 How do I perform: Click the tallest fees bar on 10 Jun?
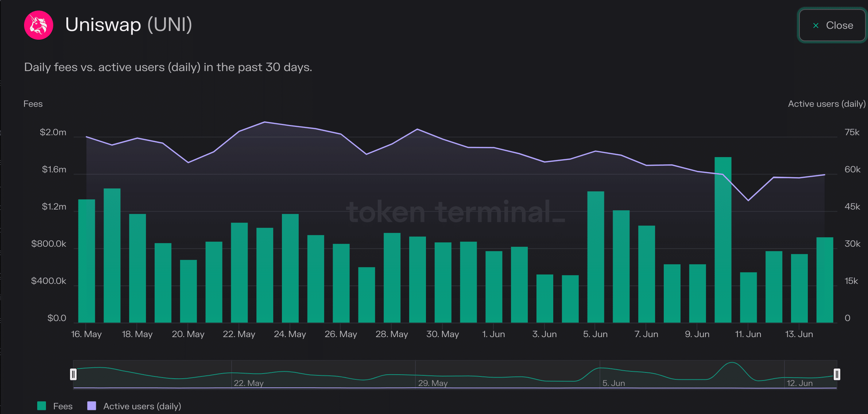click(723, 240)
